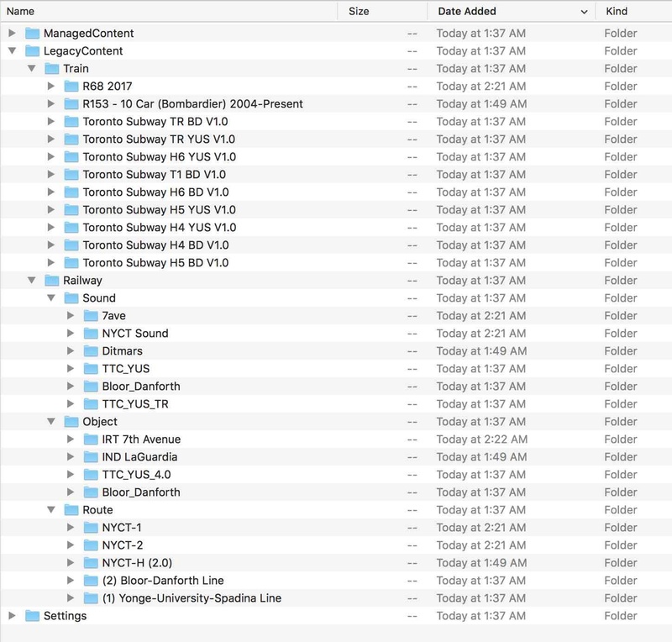
Task: Select the ManagedContent folder name
Action: 88,33
